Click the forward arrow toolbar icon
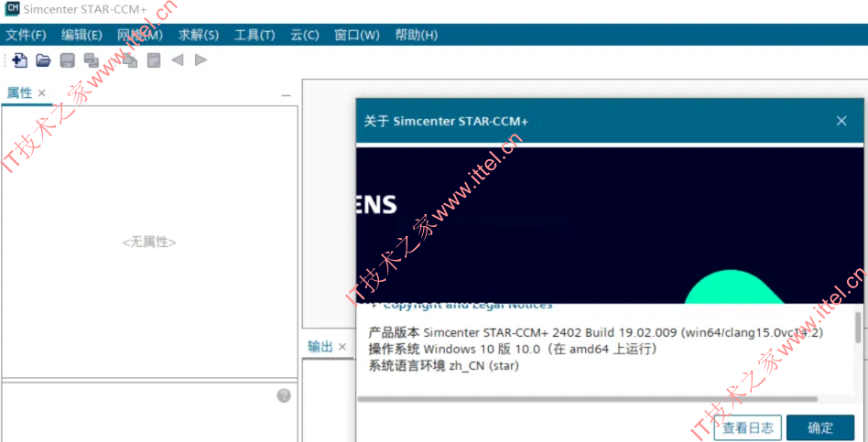The image size is (868, 442). click(x=201, y=59)
